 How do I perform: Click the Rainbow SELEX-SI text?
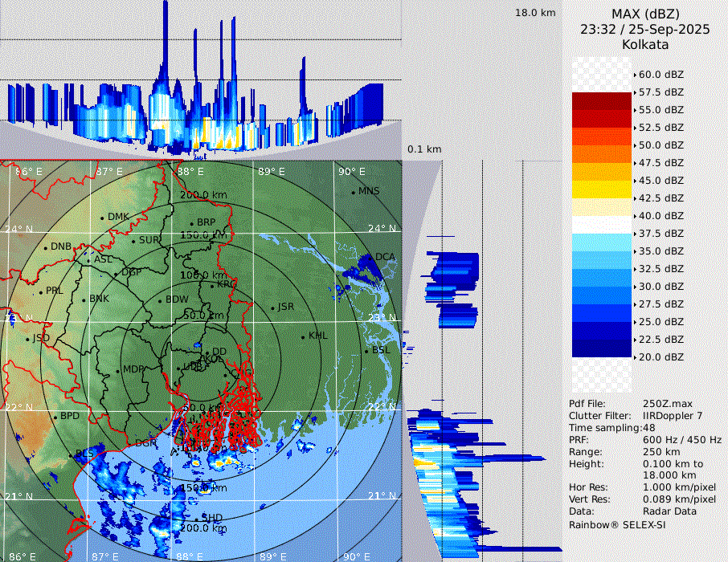click(617, 524)
